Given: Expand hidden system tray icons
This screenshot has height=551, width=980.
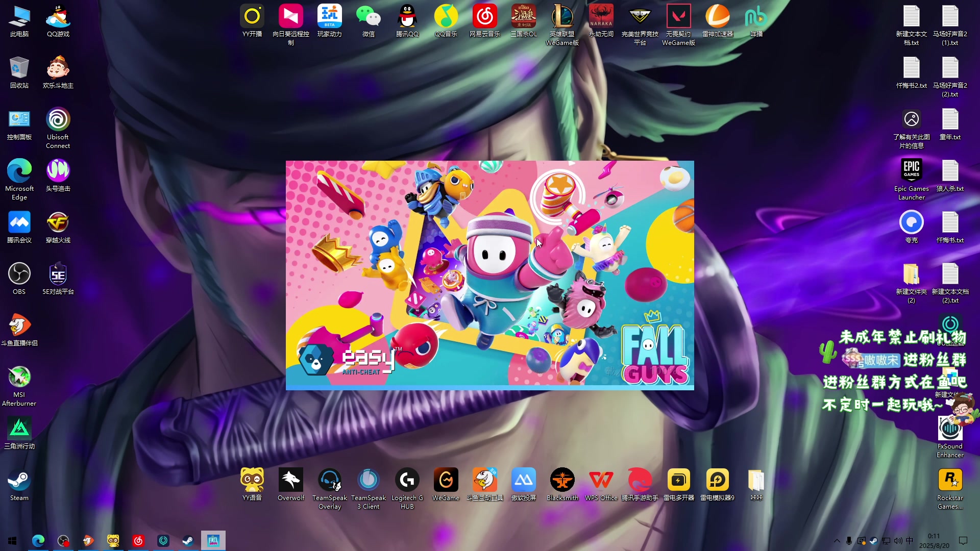Looking at the screenshot, I should [x=837, y=541].
